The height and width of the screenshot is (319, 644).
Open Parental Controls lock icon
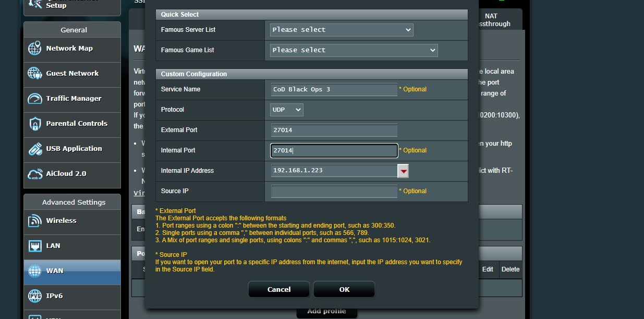point(35,124)
